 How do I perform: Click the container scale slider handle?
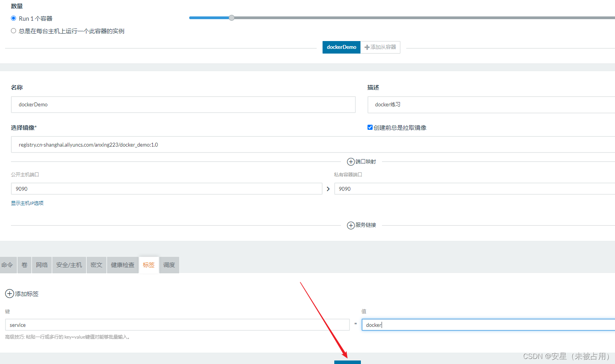232,18
